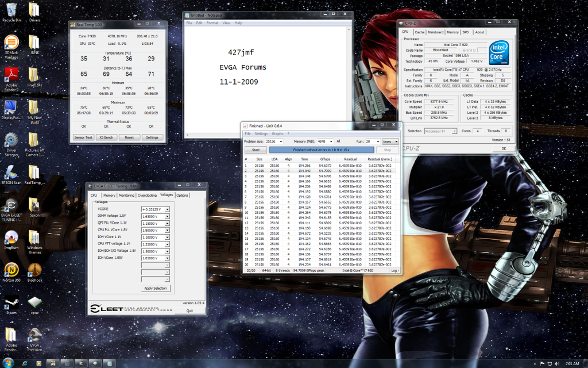
Task: Click Apply Selection in E-LEET
Action: pos(156,288)
